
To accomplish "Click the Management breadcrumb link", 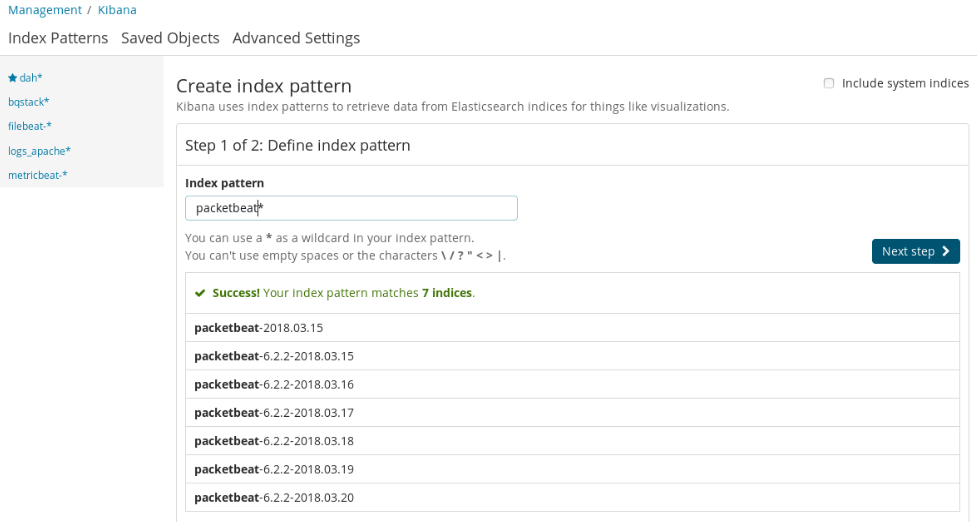I will pos(45,10).
